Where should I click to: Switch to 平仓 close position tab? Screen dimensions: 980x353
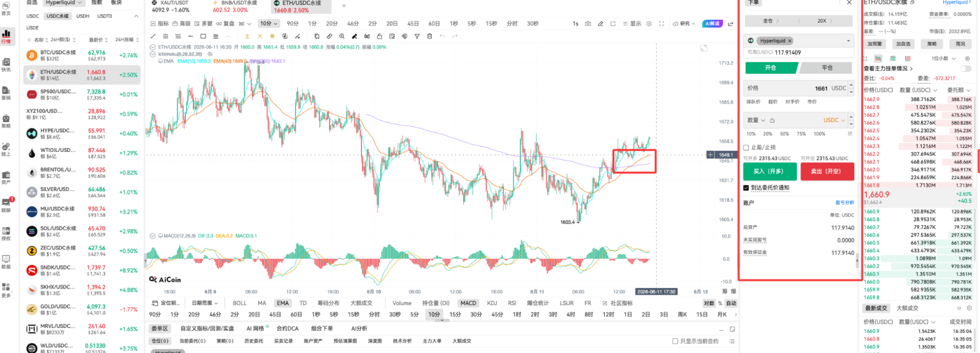pos(827,68)
